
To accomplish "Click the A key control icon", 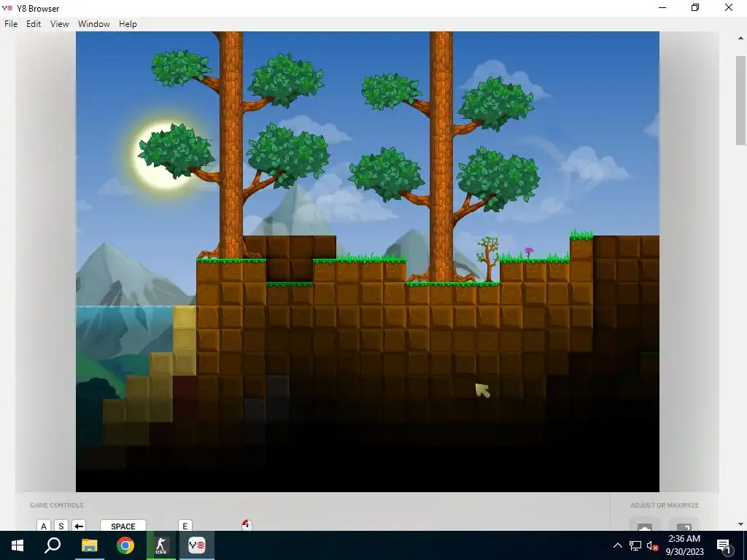I will 43,526.
